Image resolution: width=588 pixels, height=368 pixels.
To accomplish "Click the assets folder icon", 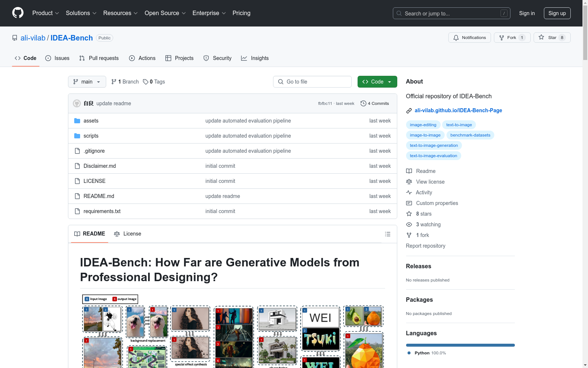I will coord(77,121).
